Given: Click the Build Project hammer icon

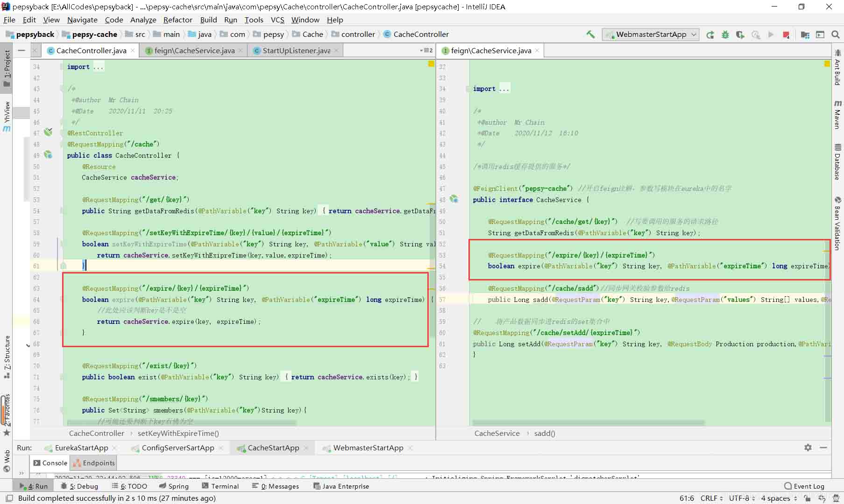Looking at the screenshot, I should [590, 34].
